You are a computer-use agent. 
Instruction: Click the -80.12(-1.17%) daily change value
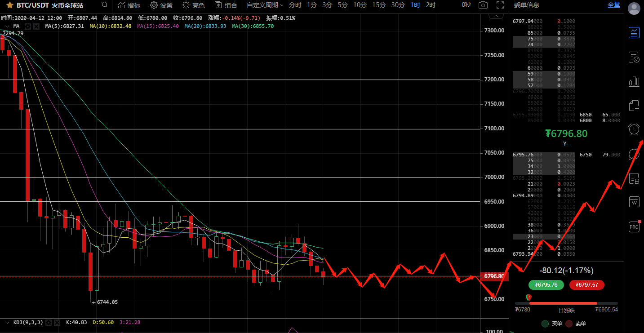pyautogui.click(x=566, y=271)
